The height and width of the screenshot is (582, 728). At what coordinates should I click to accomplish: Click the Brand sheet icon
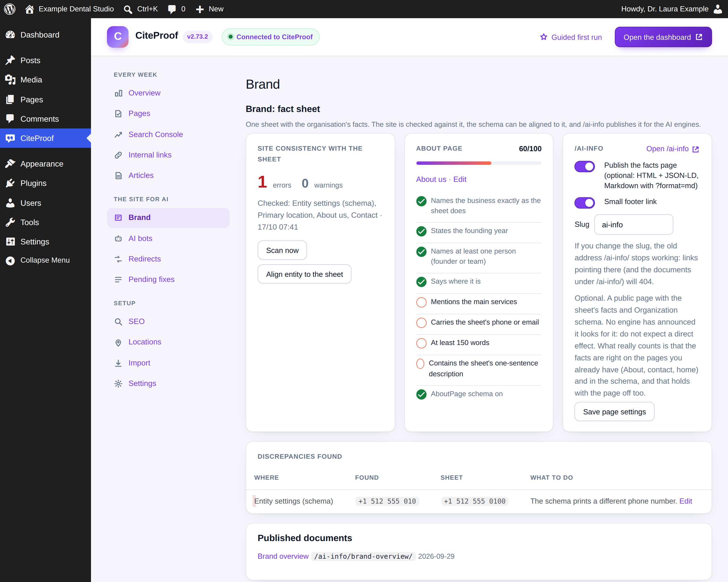118,218
